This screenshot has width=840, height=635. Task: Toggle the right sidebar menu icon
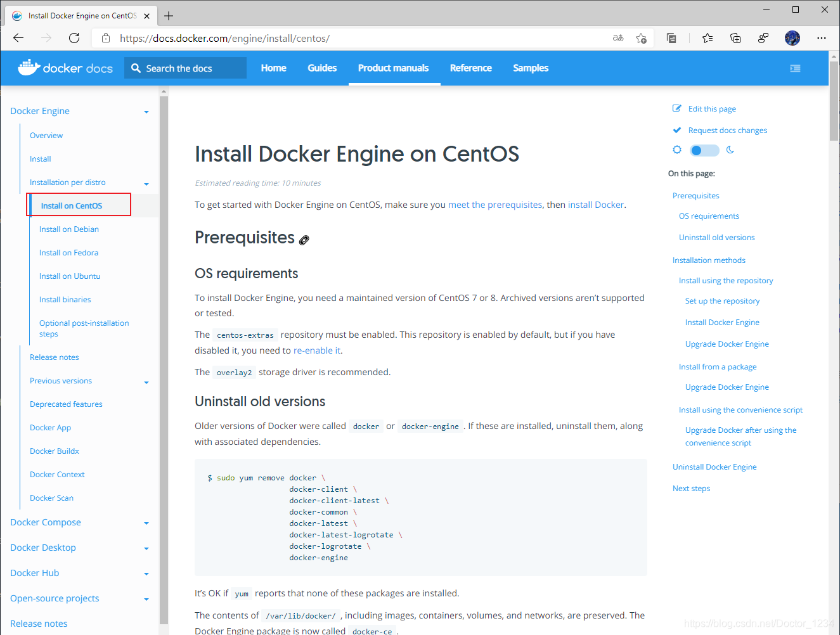[795, 68]
